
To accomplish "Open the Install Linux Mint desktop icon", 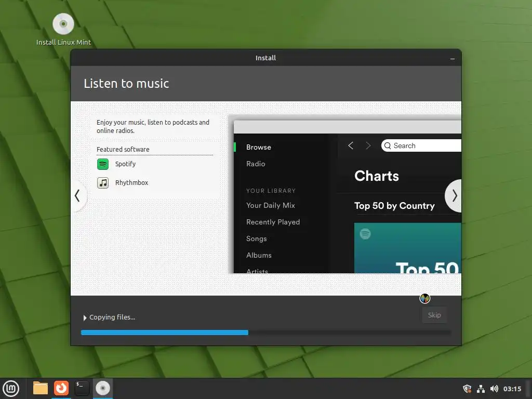I will coord(63,24).
